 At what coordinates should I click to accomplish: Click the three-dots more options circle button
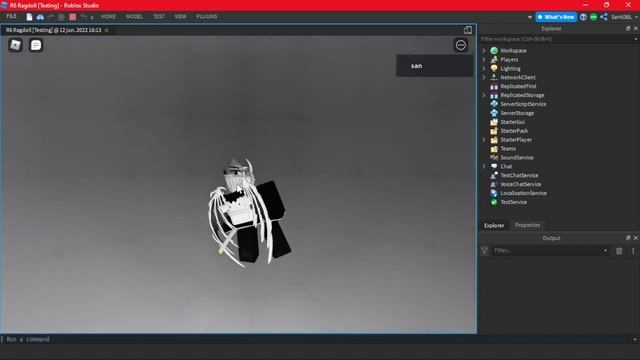point(461,45)
